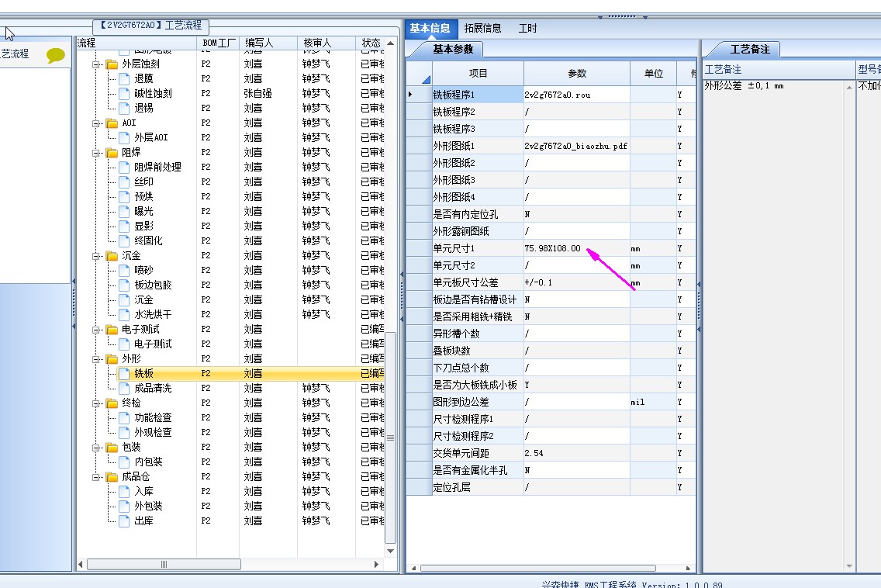The width and height of the screenshot is (881, 588).
Task: Collapse the 终检 tree node
Action: click(96, 403)
